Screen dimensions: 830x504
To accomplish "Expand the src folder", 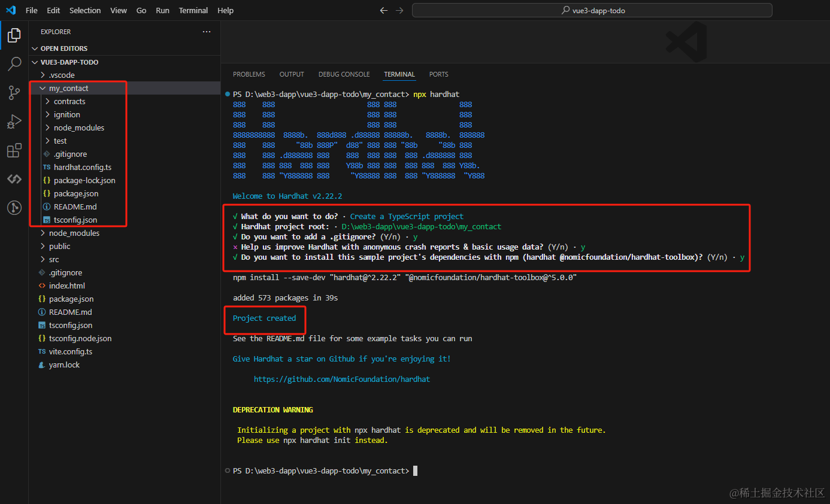I will coord(125,259).
